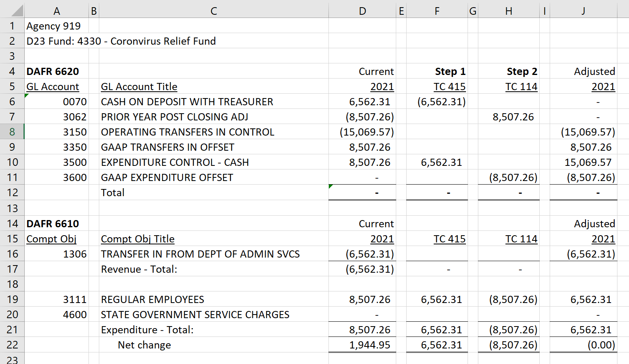
Task: Select the OPERATING TRANSFERS IN CONTROL cell
Action: pos(187,132)
